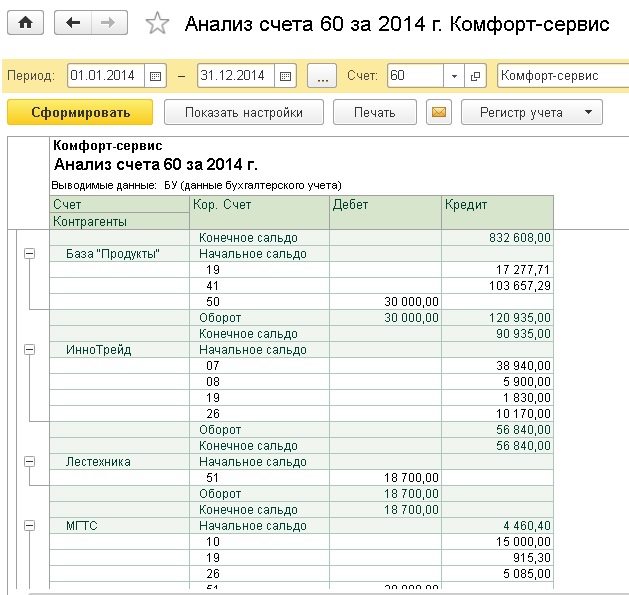Select debit value 30 000,00 for account 50
This screenshot has width=629, height=595.
click(x=386, y=302)
